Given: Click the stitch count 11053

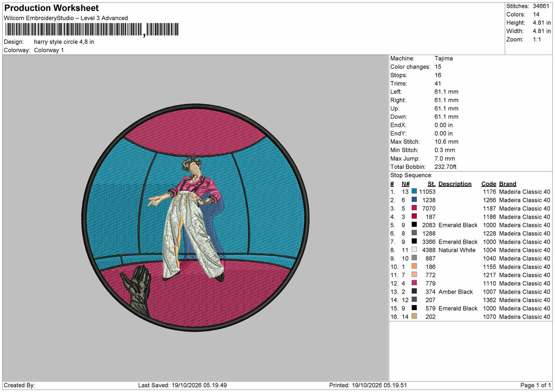Looking at the screenshot, I should coord(427,192).
